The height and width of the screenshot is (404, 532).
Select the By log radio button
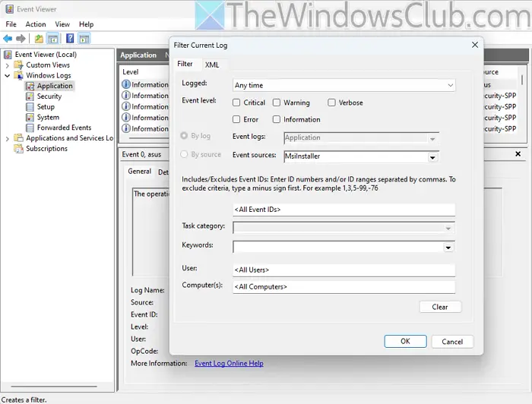point(184,136)
